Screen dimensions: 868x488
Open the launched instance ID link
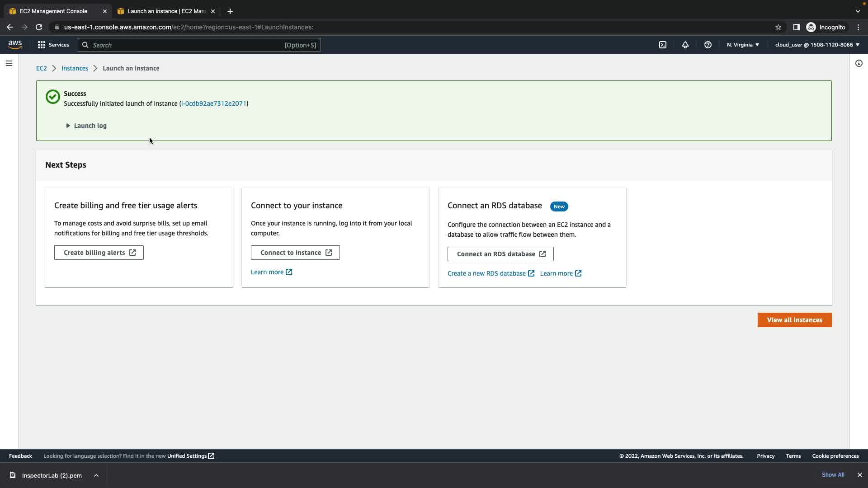[213, 103]
